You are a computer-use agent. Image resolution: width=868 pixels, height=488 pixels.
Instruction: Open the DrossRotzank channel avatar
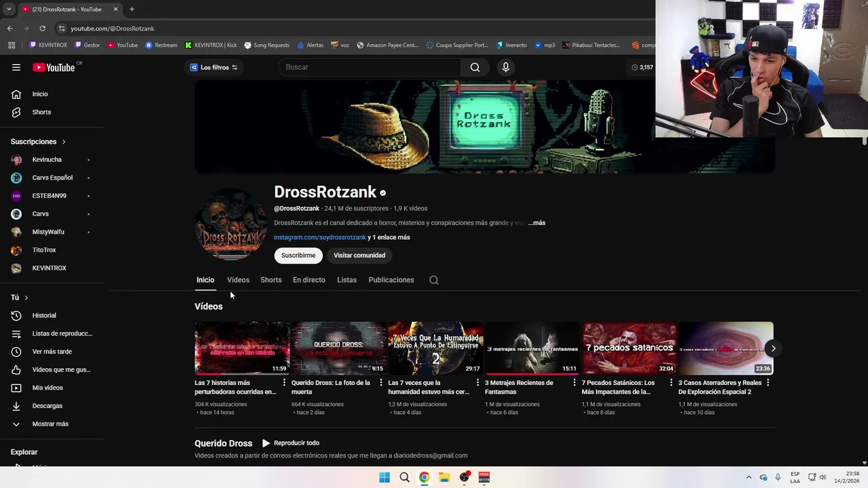[231, 224]
